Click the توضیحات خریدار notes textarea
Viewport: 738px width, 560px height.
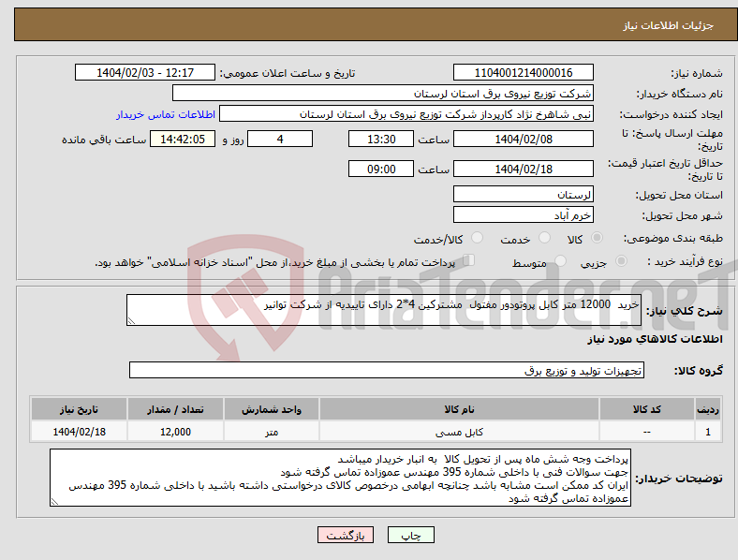click(340, 478)
